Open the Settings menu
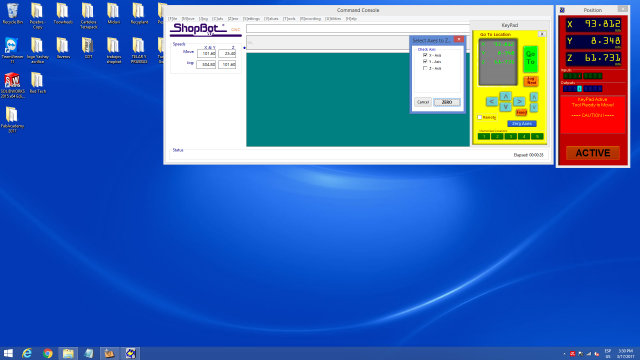The height and width of the screenshot is (360, 640). (251, 19)
